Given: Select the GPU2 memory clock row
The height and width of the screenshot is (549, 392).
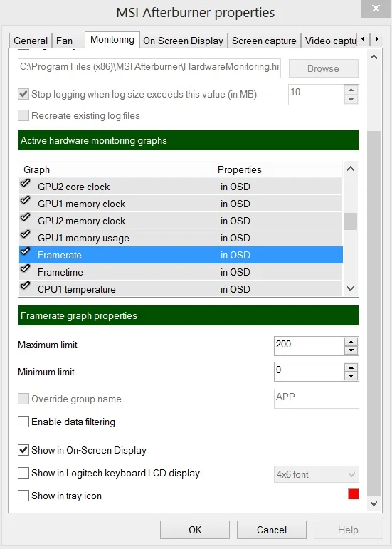Looking at the screenshot, I should click(181, 221).
